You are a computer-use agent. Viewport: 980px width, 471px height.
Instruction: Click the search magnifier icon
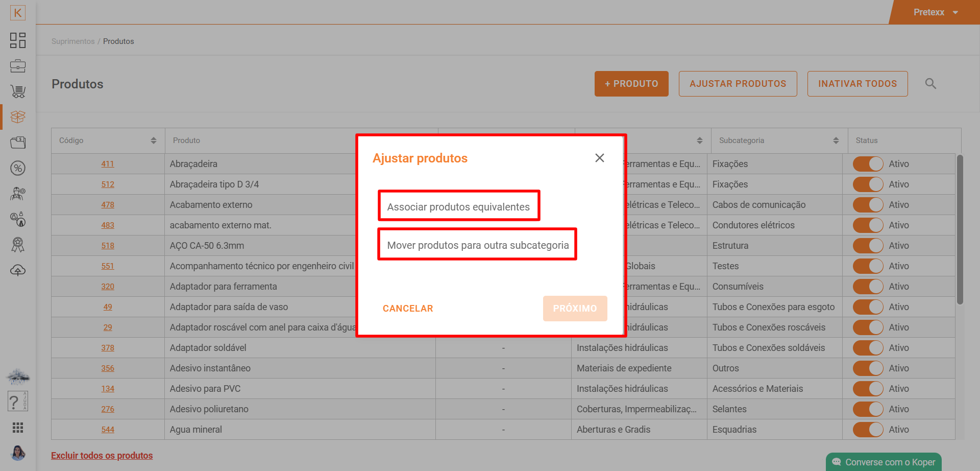pyautogui.click(x=930, y=84)
